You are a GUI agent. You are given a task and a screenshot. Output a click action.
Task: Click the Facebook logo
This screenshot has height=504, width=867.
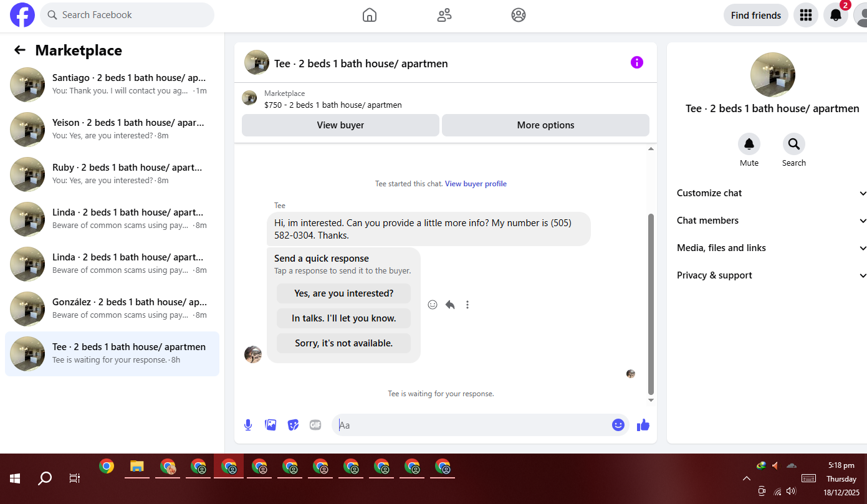point(22,15)
